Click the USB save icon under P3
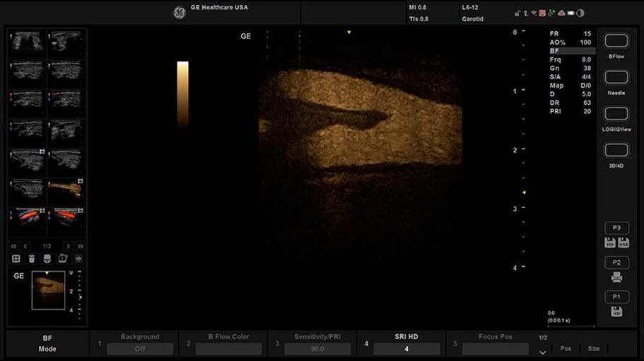 coord(623,243)
